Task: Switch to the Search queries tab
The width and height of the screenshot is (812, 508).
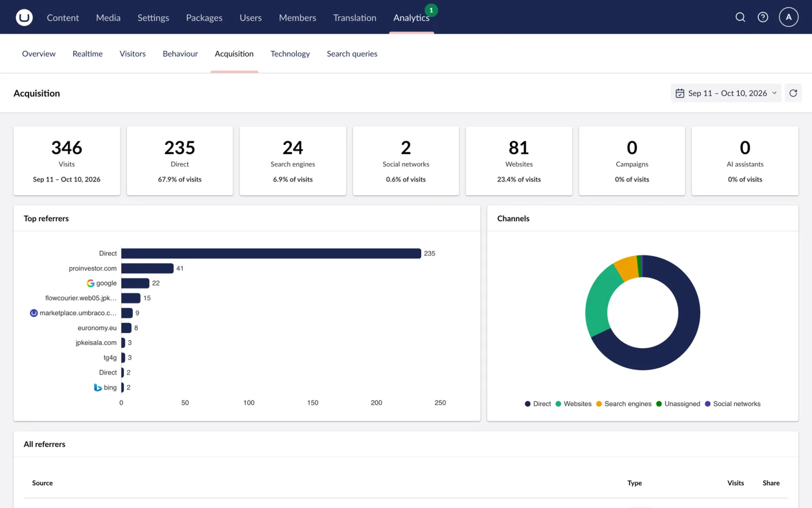Action: [x=352, y=54]
